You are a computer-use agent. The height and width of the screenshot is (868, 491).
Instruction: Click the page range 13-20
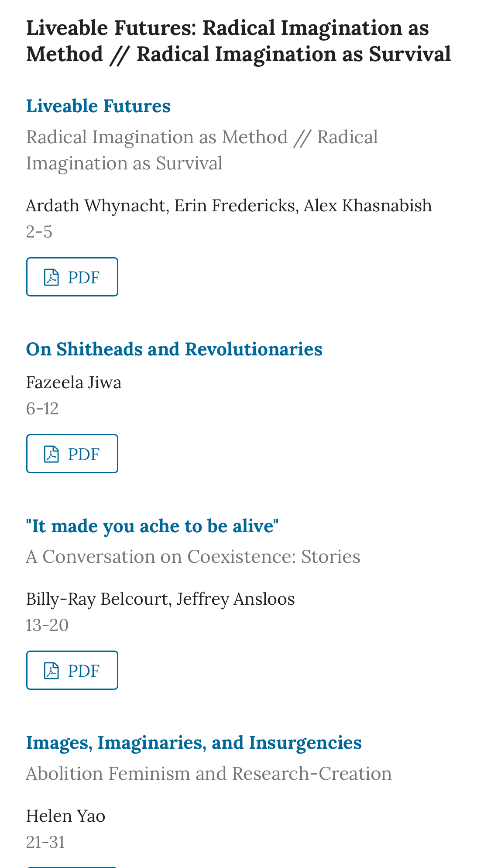(x=47, y=625)
